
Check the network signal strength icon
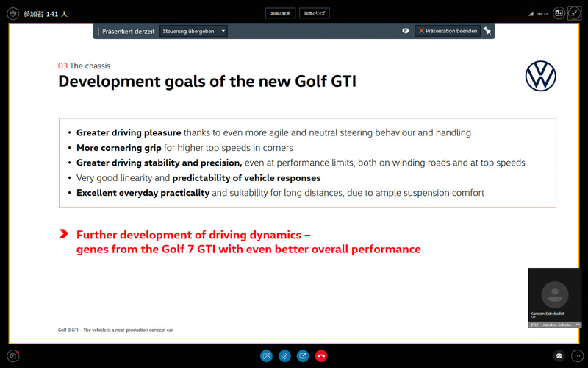(531, 14)
